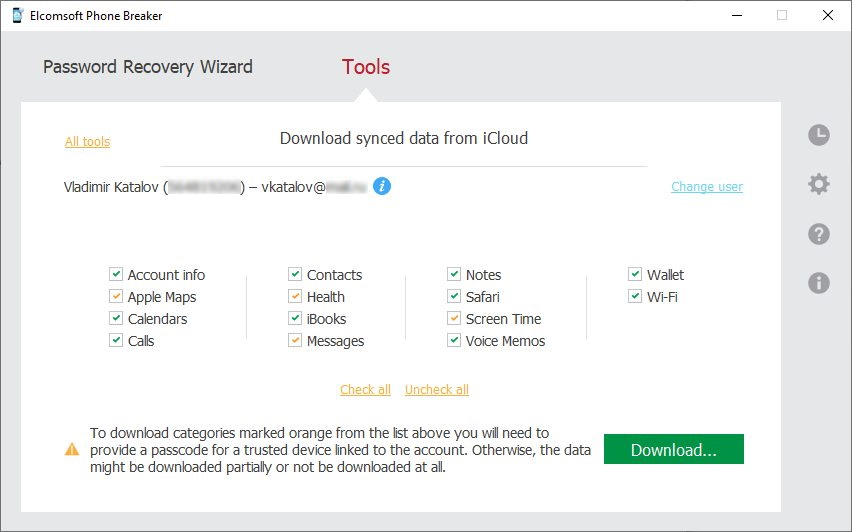Open settings via the gear icon

pos(819,184)
